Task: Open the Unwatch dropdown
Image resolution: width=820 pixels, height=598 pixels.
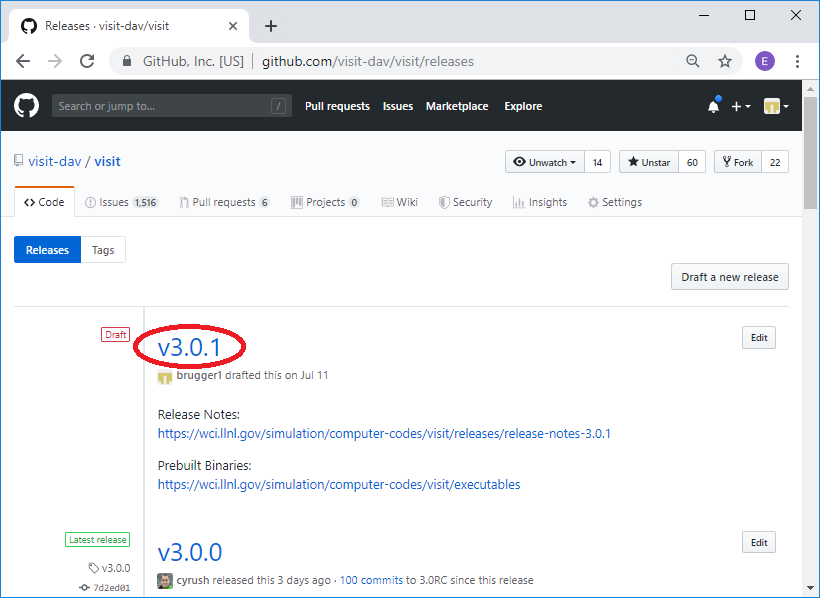Action: tap(545, 162)
